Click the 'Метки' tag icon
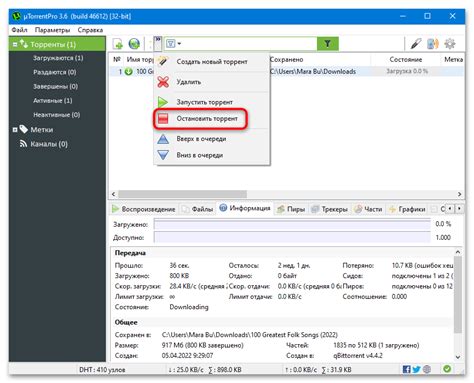Screen dimensions: 474x383 [x=23, y=129]
